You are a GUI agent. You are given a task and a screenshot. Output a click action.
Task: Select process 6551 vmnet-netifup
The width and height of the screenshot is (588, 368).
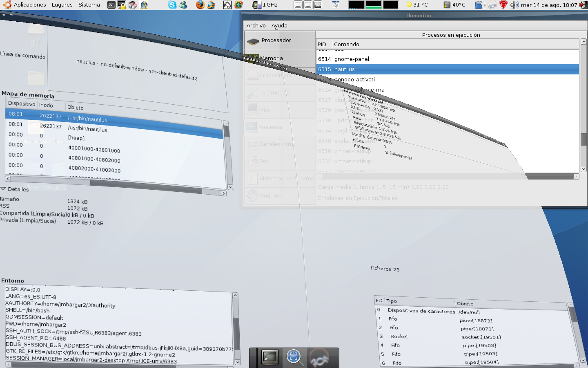coord(448,161)
